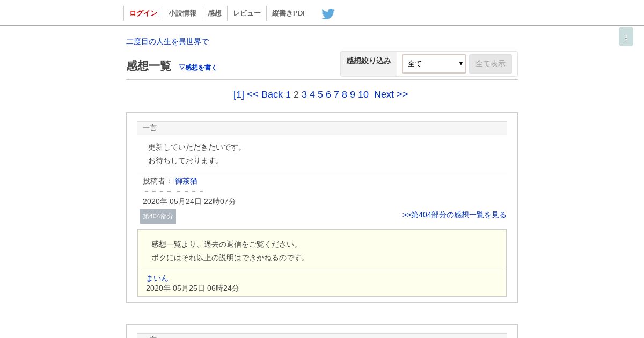644x338 pixels.
Task: Click the comment line お待ちしております。
Action: pyautogui.click(x=186, y=160)
